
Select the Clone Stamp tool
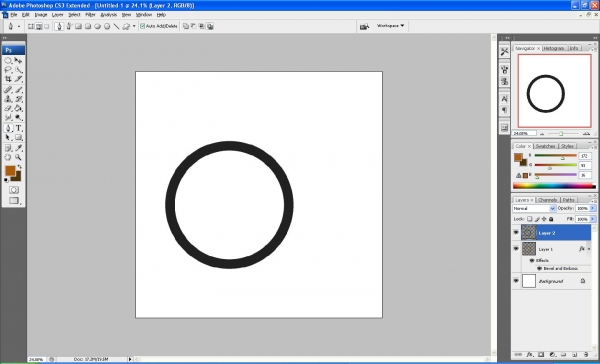pos(8,99)
